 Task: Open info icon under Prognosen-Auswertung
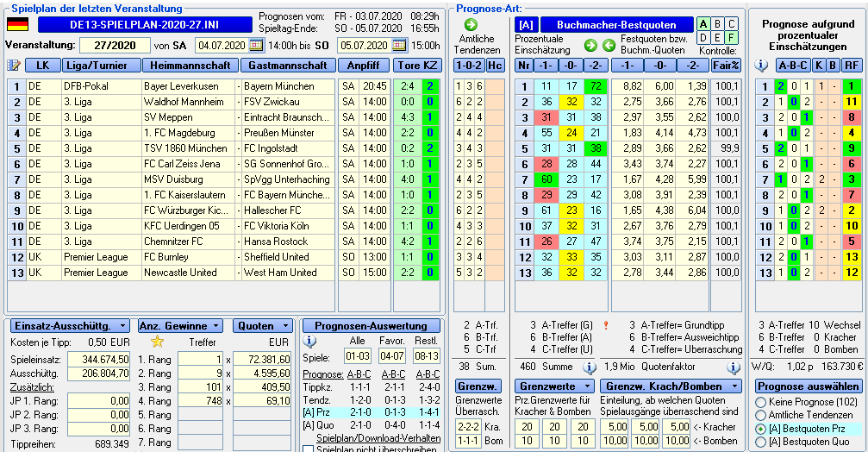(x=309, y=341)
